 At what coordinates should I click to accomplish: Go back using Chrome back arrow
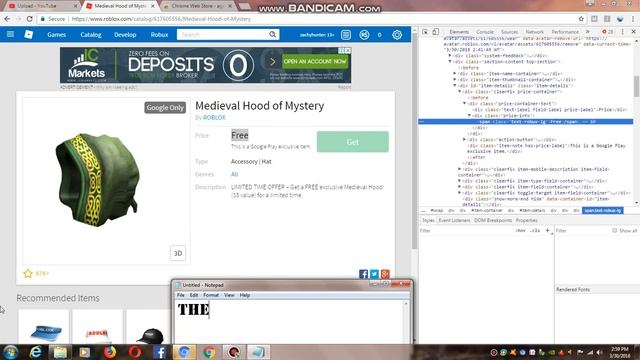coord(7,19)
